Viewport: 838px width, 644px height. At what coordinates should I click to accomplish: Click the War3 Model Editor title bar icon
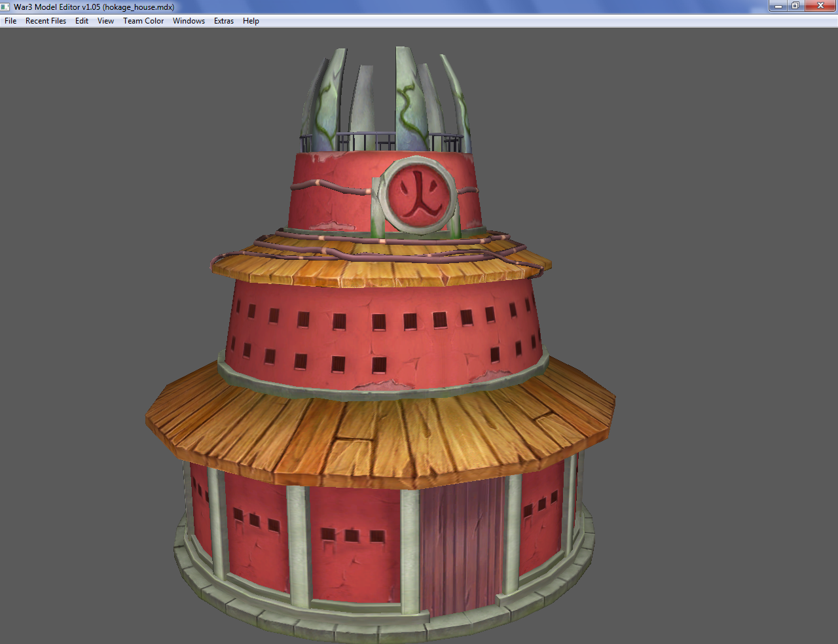[6, 7]
